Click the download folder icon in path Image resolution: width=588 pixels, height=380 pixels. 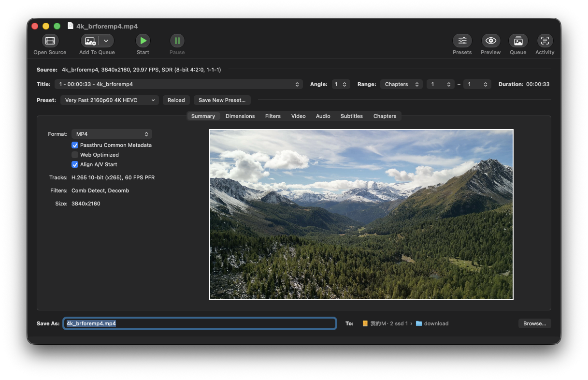click(x=419, y=323)
